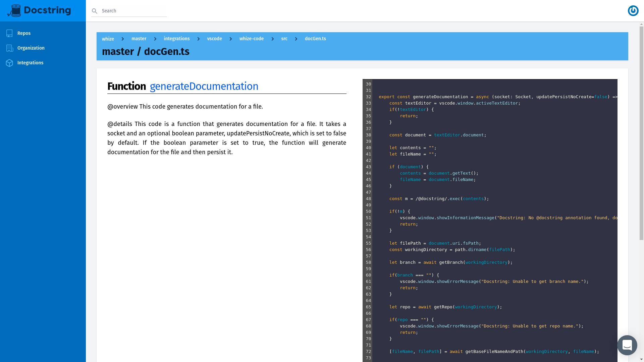Click the Integrations cube icon
Image resolution: width=644 pixels, height=362 pixels.
pyautogui.click(x=9, y=63)
